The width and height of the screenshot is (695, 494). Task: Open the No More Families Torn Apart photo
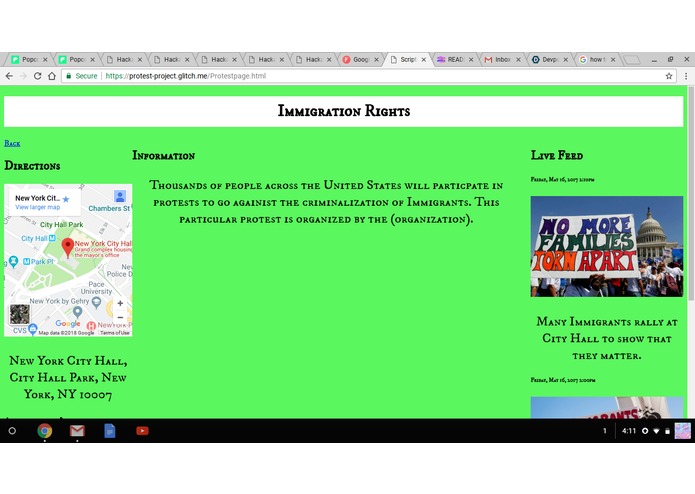click(606, 246)
